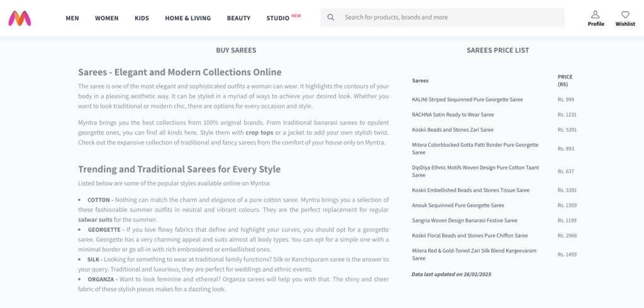Open the Wishlist heart icon

(x=625, y=15)
